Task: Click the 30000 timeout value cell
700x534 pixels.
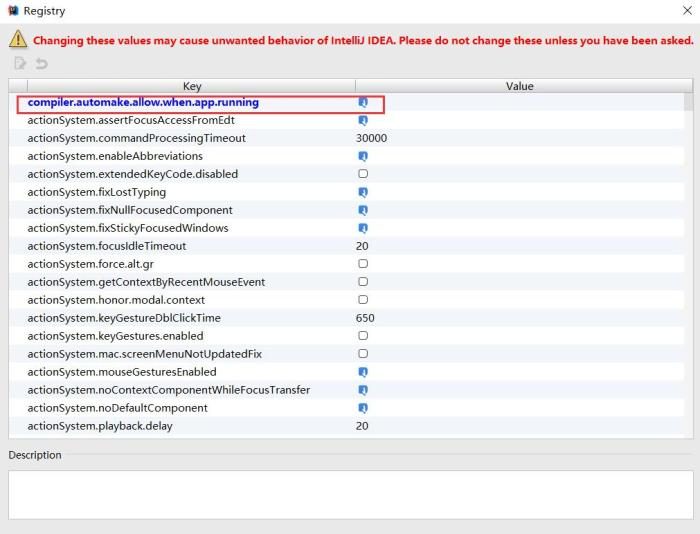Action: [x=371, y=138]
